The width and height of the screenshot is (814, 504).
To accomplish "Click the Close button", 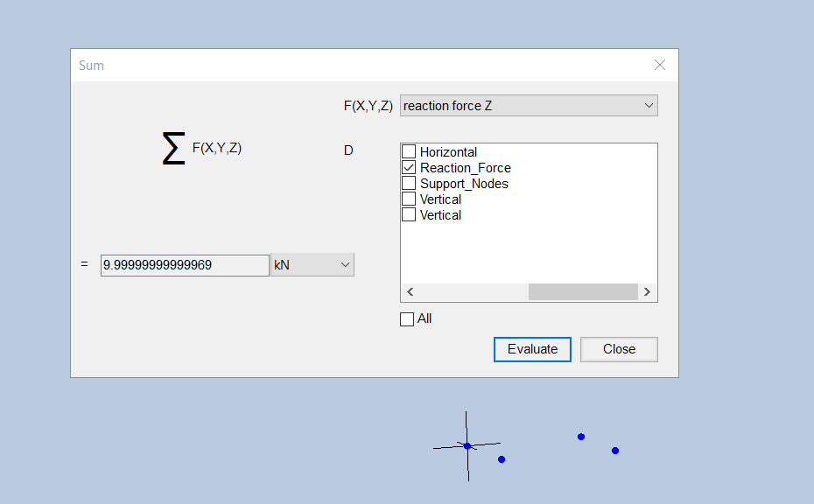I will point(619,349).
